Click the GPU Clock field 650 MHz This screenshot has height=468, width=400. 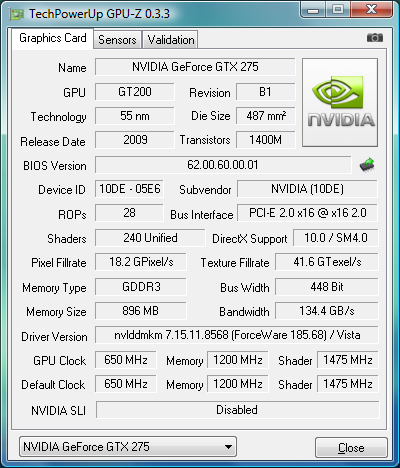tap(126, 360)
